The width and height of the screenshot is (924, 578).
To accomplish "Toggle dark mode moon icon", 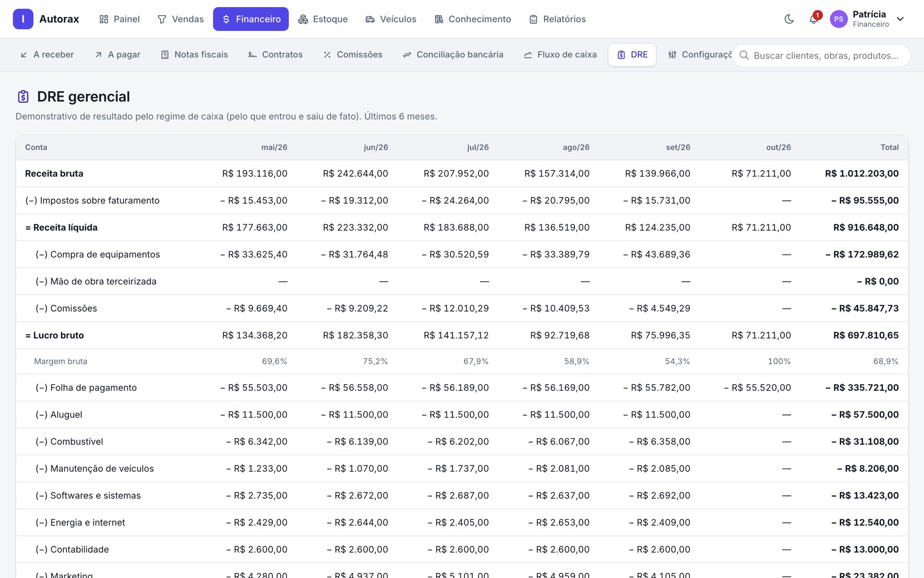I will click(x=789, y=19).
